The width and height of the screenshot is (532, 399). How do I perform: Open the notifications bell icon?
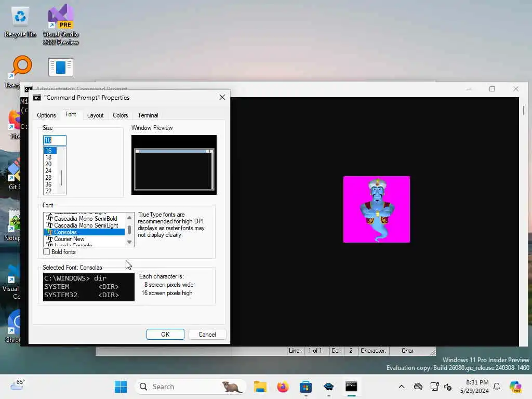pyautogui.click(x=497, y=387)
